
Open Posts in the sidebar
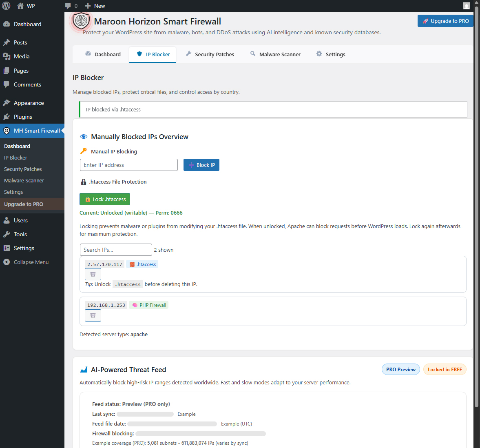pyautogui.click(x=32, y=42)
